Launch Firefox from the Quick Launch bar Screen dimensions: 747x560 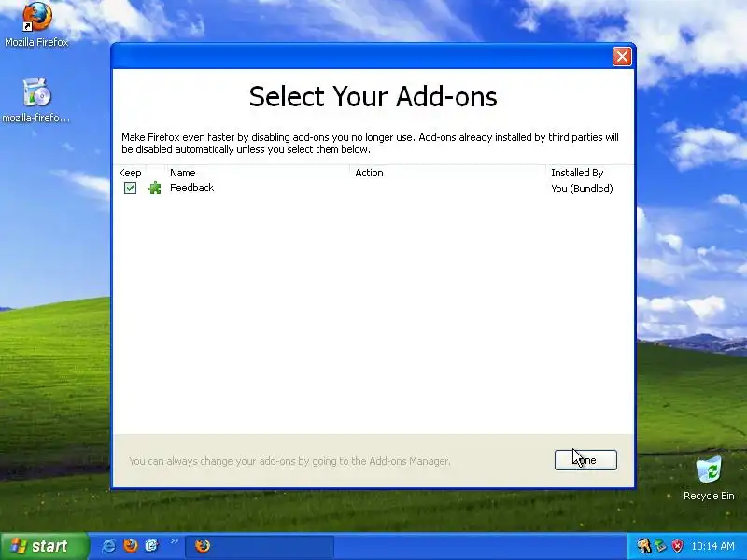click(130, 546)
